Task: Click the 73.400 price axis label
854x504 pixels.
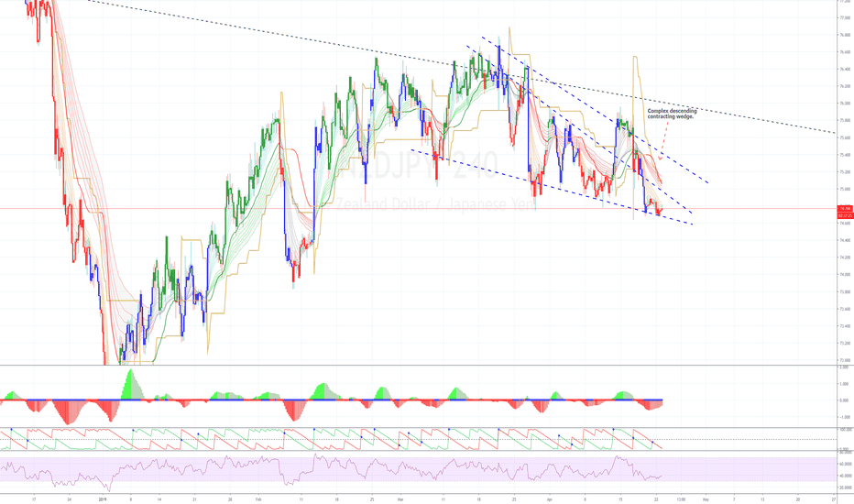Action: click(846, 326)
